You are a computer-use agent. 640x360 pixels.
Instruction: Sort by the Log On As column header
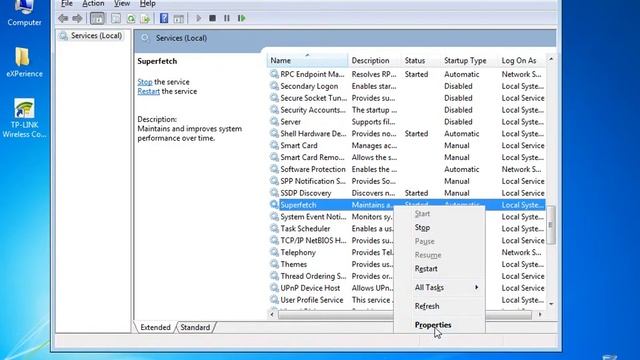(522, 60)
